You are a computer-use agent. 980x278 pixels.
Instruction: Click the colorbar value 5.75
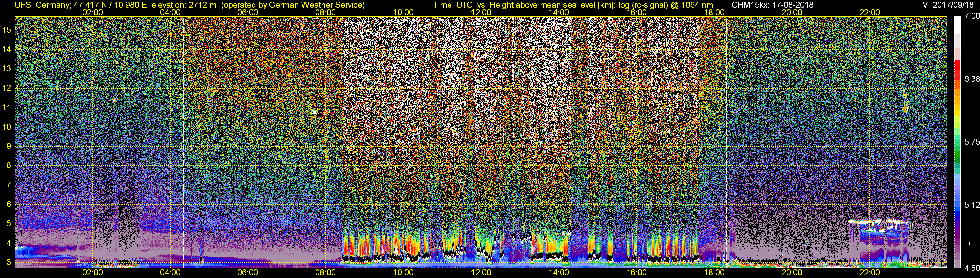click(x=972, y=142)
